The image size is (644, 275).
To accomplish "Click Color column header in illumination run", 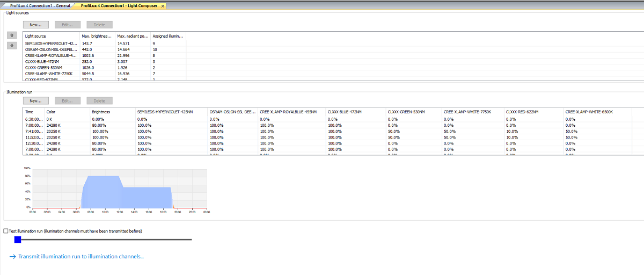I will 68,112.
